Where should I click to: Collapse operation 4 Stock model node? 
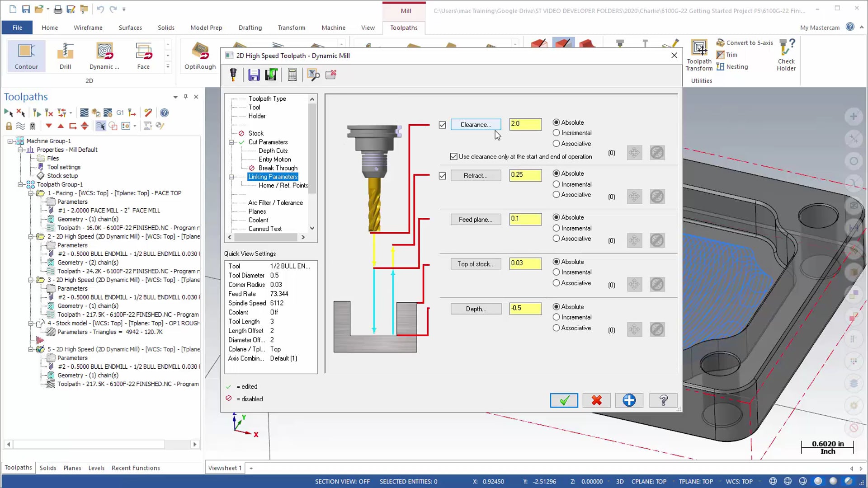point(30,323)
